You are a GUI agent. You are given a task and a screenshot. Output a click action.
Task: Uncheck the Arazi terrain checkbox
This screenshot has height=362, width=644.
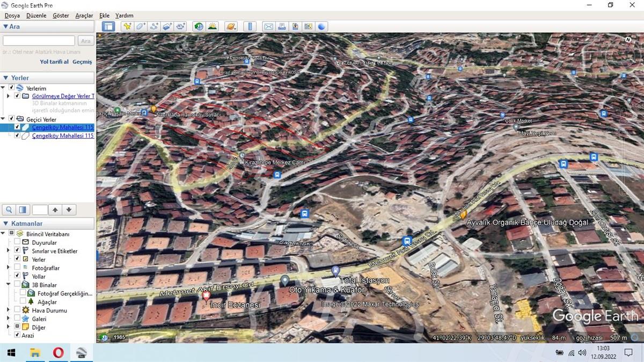click(18, 335)
